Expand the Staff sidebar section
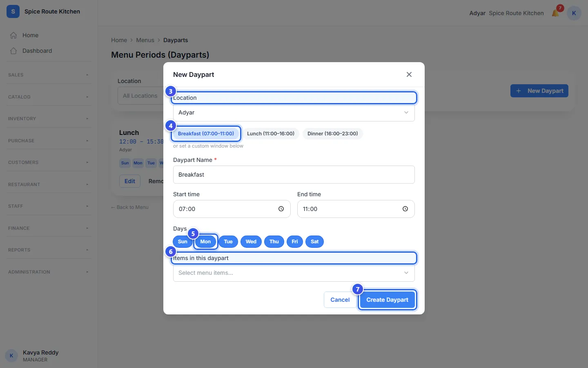The image size is (588, 368). 49,206
